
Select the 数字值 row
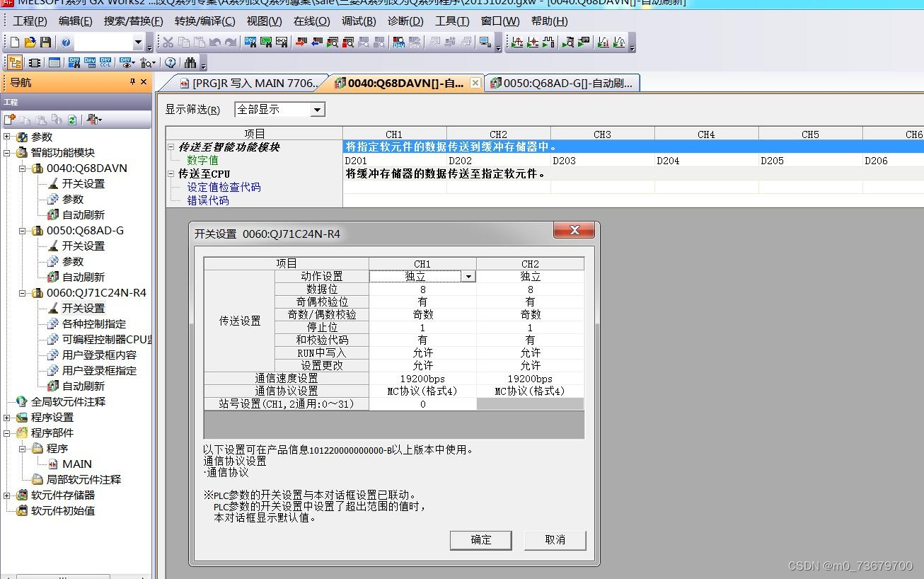click(202, 161)
